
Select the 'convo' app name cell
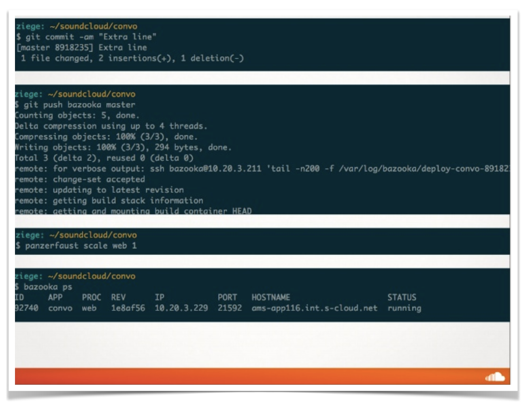coord(60,308)
